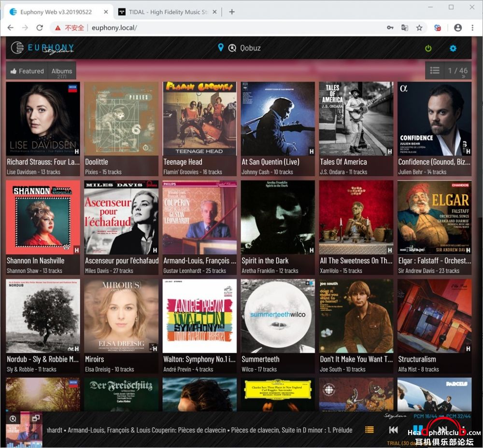Click the PCM 16/44 format indicator
483x448 pixels.
426,416
